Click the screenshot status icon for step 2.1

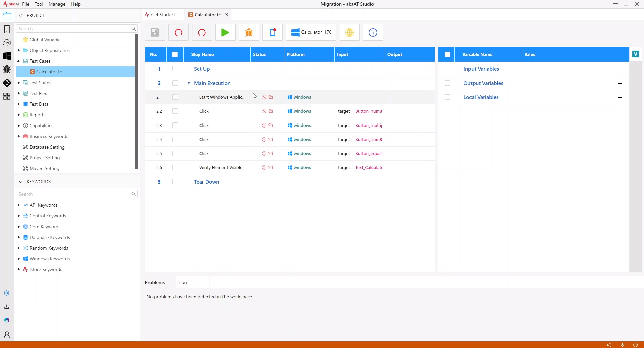point(270,97)
